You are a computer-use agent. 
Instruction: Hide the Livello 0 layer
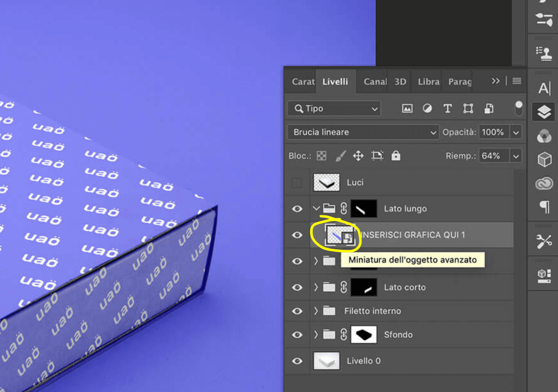click(x=297, y=361)
